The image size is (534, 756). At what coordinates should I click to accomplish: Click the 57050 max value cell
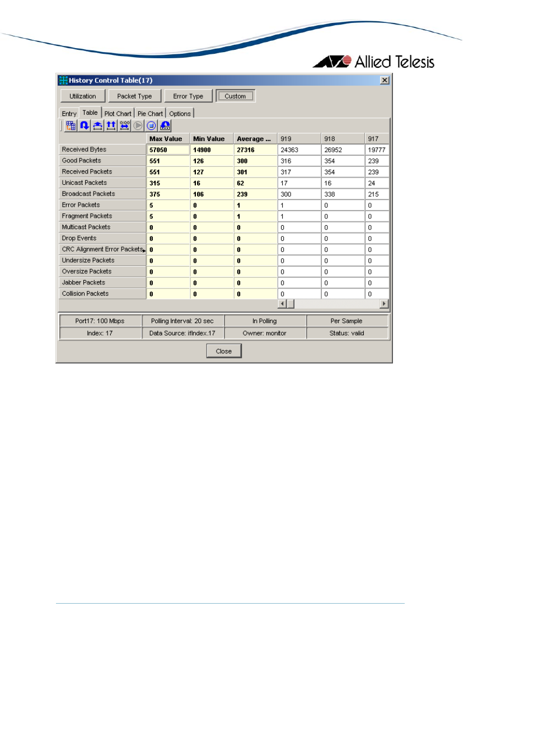168,150
